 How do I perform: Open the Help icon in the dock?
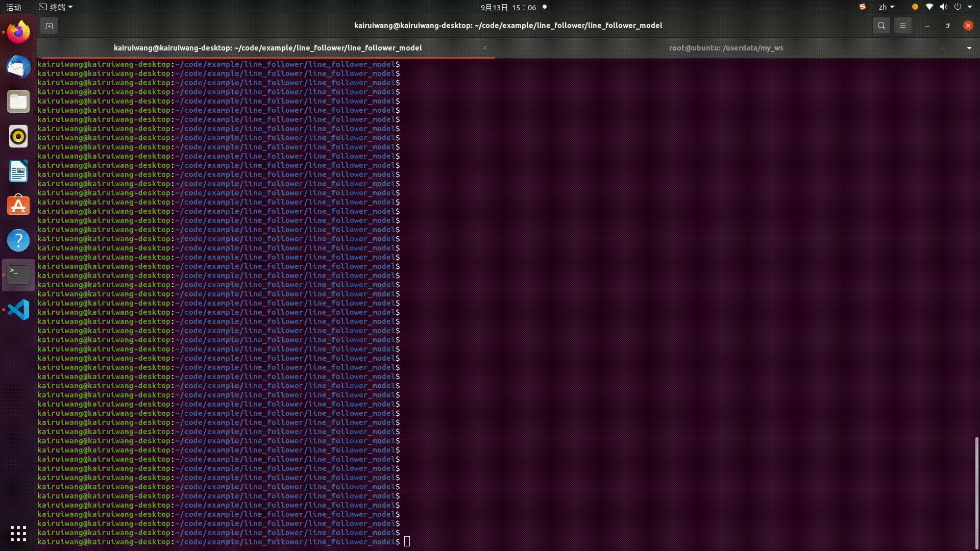[x=18, y=240]
